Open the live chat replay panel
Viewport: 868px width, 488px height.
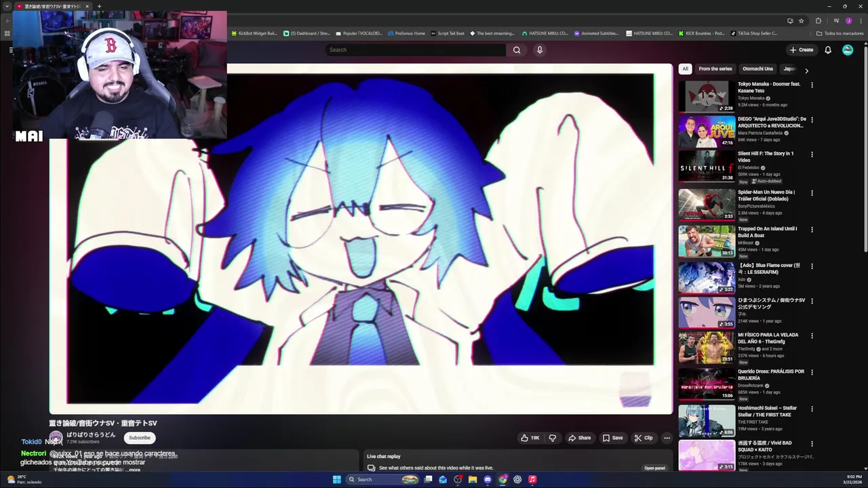[x=654, y=468]
